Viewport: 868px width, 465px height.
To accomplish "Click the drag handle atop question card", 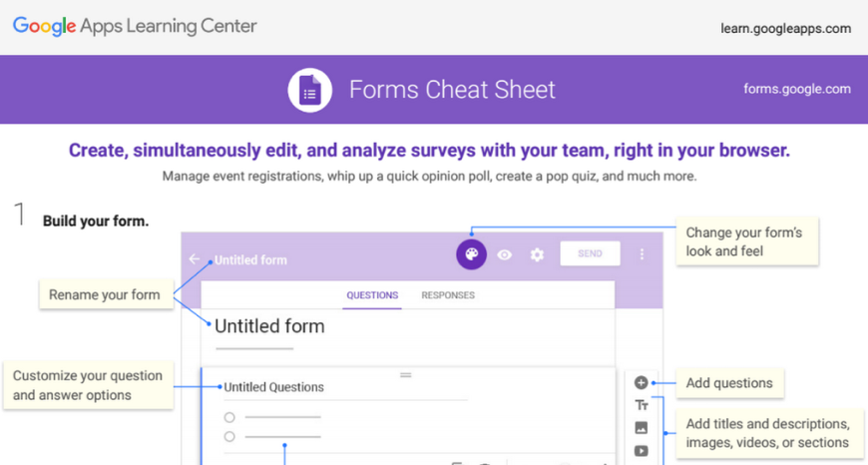I will tap(406, 374).
